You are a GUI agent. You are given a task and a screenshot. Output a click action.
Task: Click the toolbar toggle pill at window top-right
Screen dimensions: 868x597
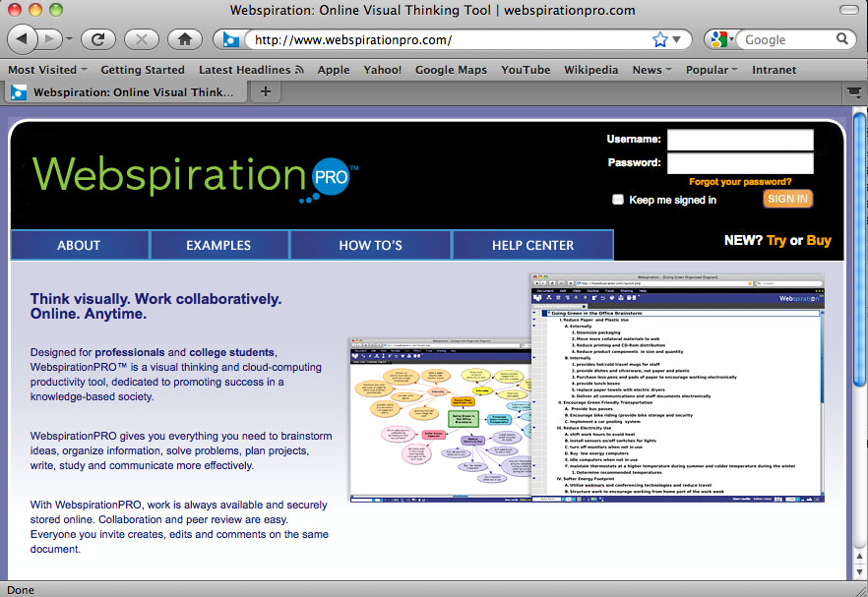(x=848, y=10)
